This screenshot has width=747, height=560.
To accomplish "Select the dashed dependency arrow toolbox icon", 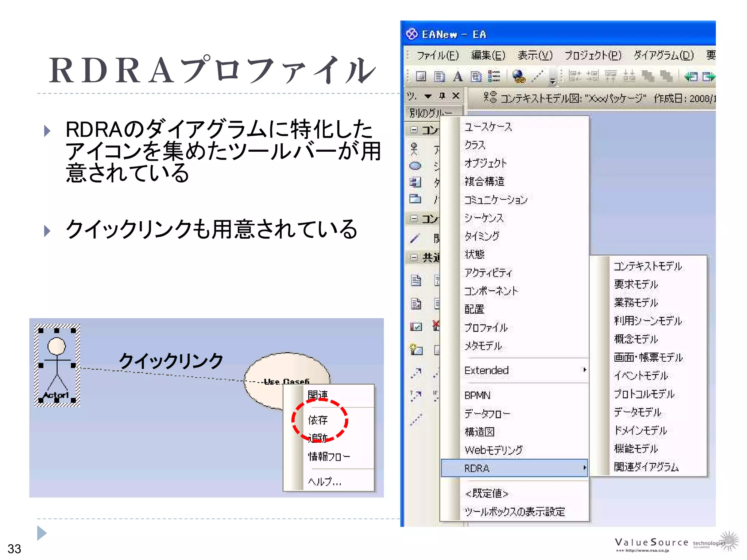I will point(416,373).
